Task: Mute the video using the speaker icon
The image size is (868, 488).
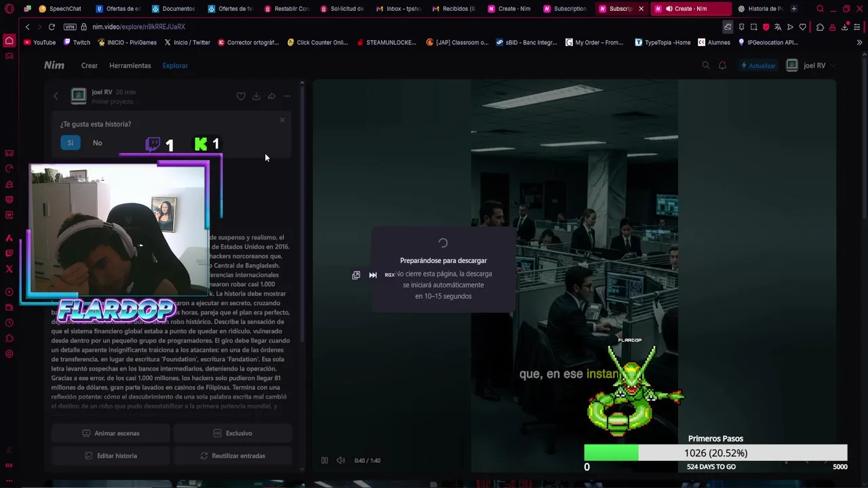Action: (340, 460)
